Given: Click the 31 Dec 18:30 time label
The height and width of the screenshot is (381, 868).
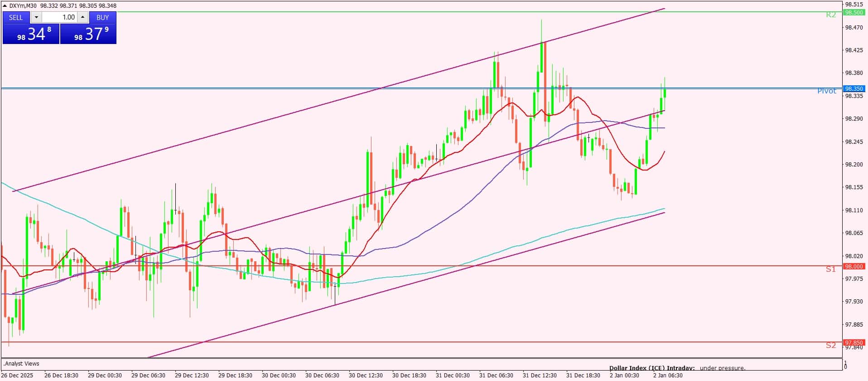Looking at the screenshot, I should [583, 375].
